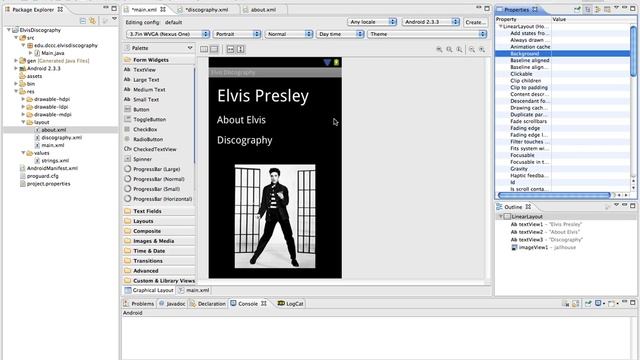Viewport: 640px width, 360px height.
Task: Expand the Android 2.3.3 library node
Action: 16,69
